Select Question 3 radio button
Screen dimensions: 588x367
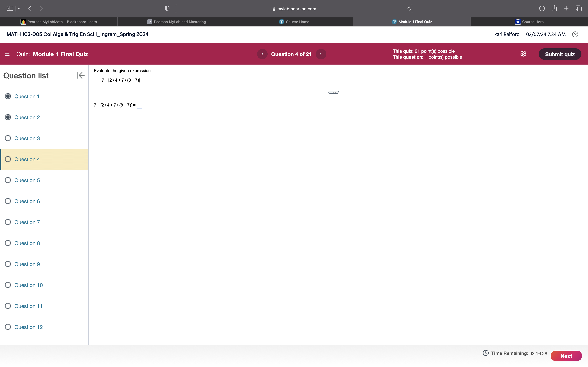click(8, 138)
